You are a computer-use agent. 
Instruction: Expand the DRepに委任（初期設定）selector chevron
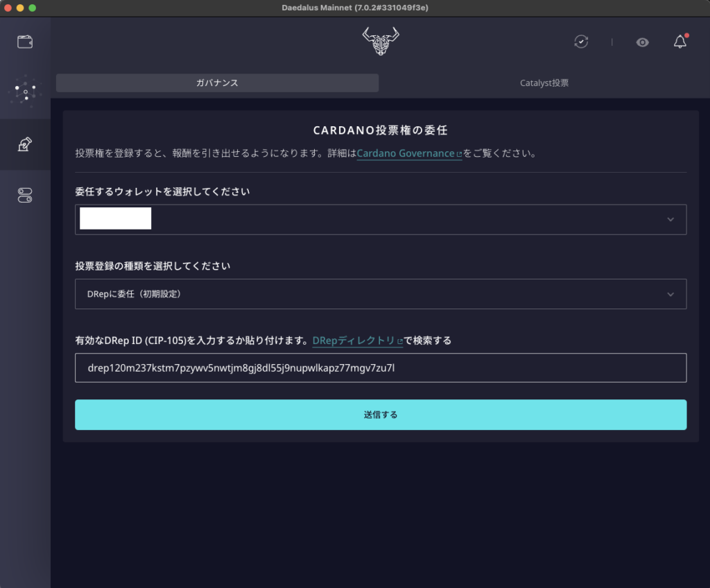point(670,294)
